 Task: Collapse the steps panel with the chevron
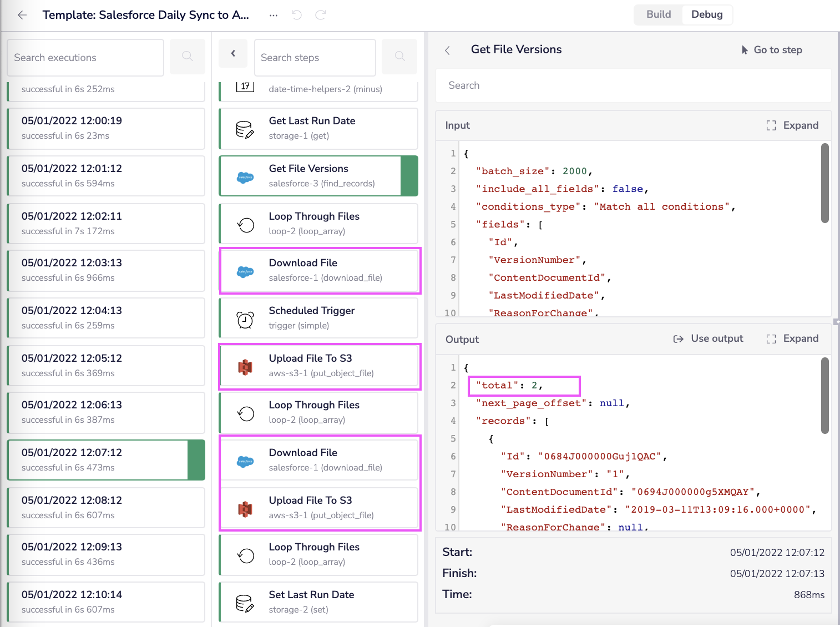click(233, 54)
